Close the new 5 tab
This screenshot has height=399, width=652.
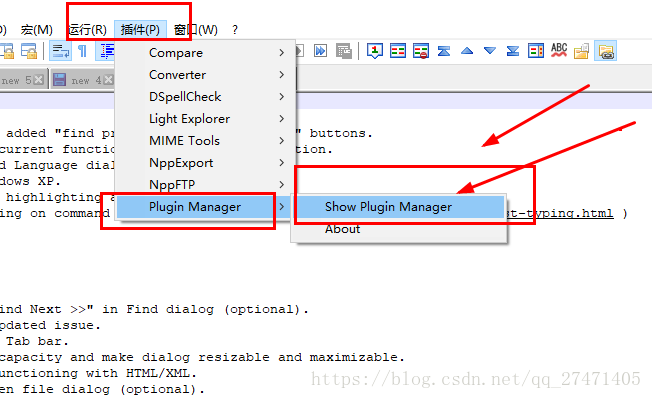coord(39,80)
